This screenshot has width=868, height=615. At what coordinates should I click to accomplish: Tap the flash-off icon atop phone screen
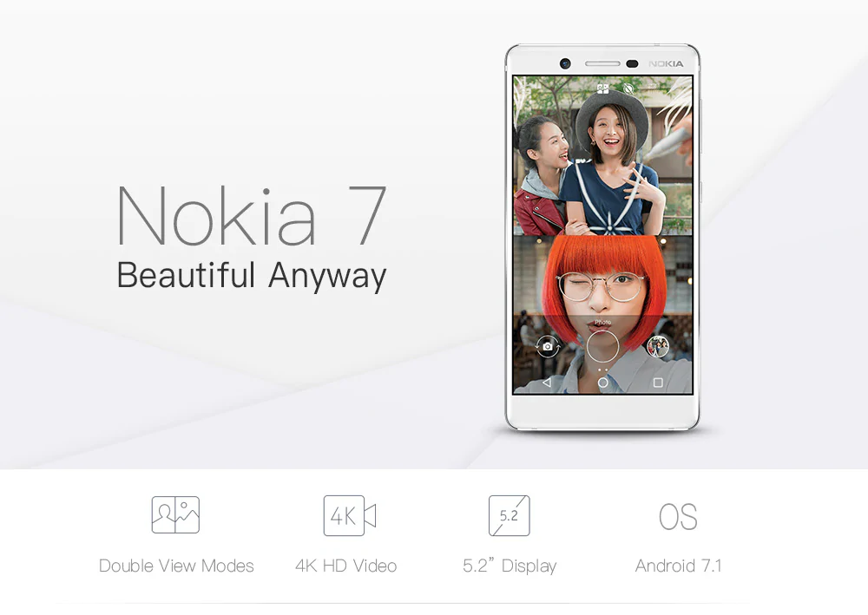coord(628,88)
